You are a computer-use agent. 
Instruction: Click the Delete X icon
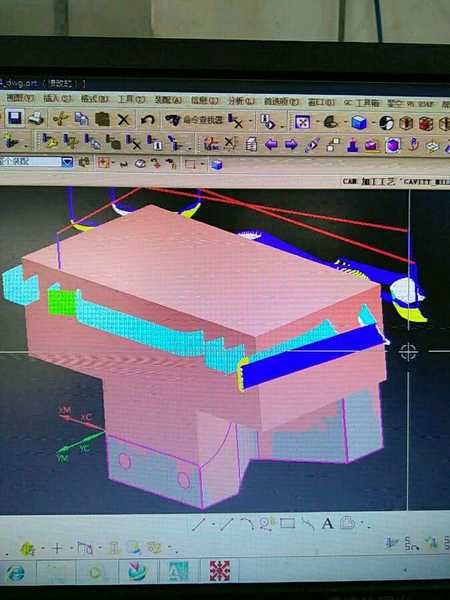tap(124, 120)
